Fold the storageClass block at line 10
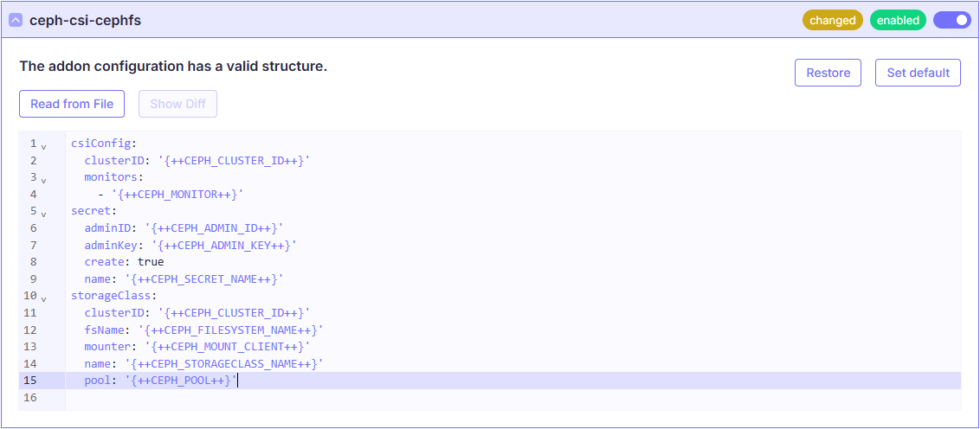Viewport: 980px width, 429px height. [43, 298]
